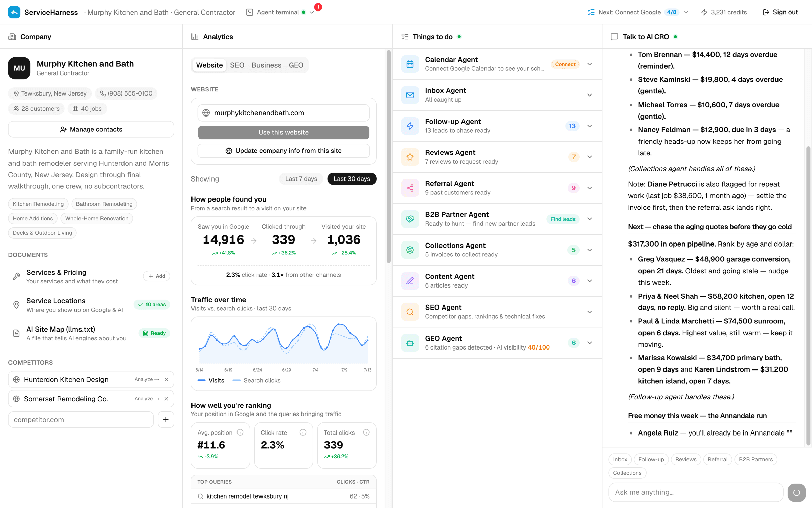812x508 pixels.
Task: Click the SEO Agent magnifier icon
Action: pyautogui.click(x=410, y=312)
